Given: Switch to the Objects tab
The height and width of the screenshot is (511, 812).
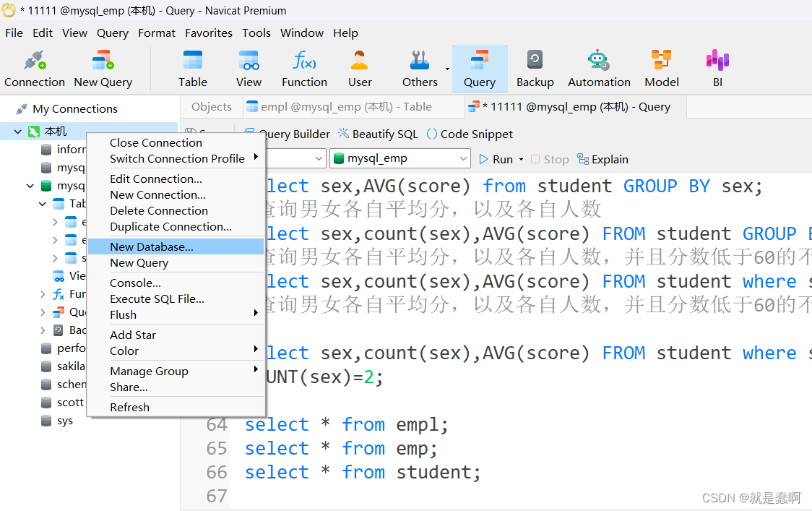Looking at the screenshot, I should [211, 107].
